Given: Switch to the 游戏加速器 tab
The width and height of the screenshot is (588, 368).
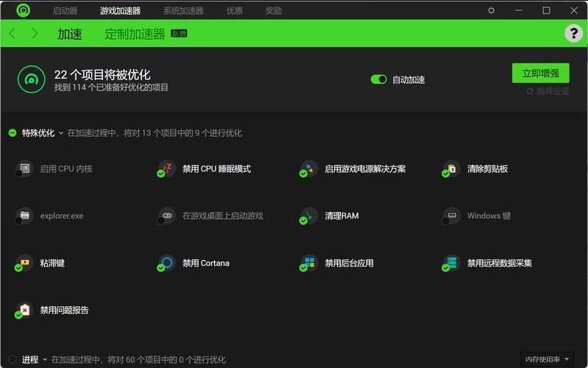Looking at the screenshot, I should (x=120, y=11).
